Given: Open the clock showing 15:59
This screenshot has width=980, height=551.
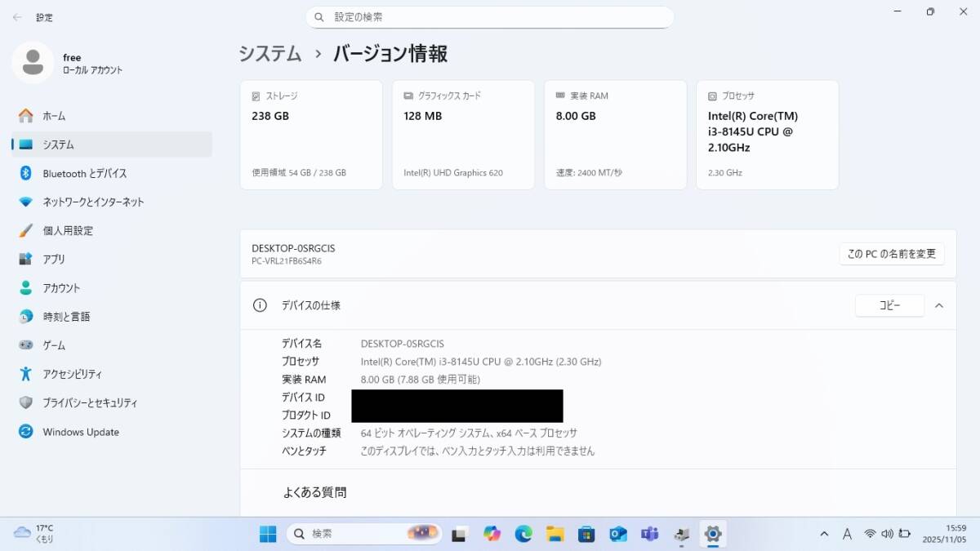Looking at the screenshot, I should tap(944, 534).
